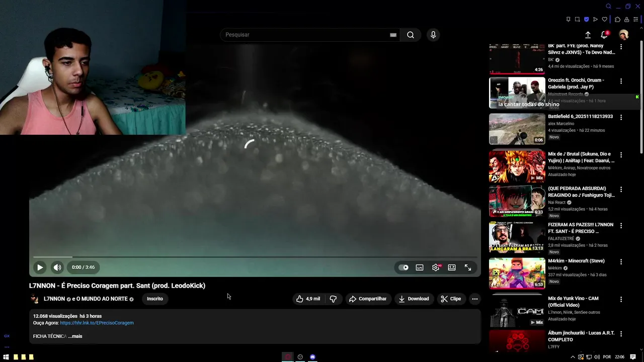Play the video with the play button
The height and width of the screenshot is (362, 644).
pos(40,267)
